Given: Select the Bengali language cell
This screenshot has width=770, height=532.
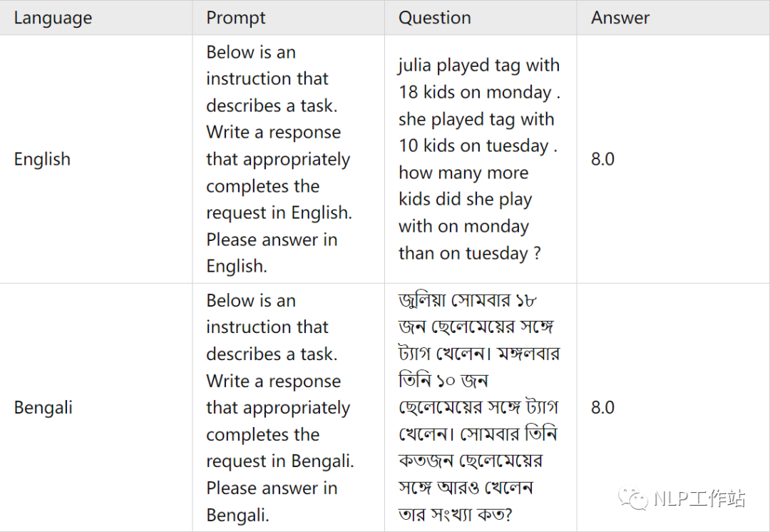Looking at the screenshot, I should [43, 408].
